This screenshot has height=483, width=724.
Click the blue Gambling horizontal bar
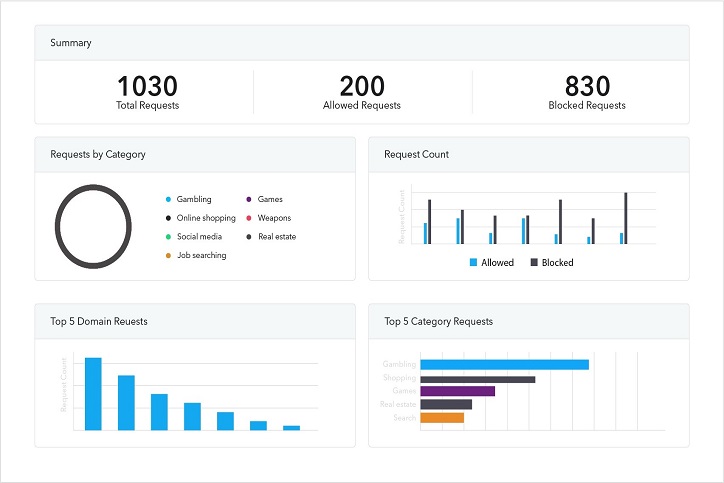point(504,365)
